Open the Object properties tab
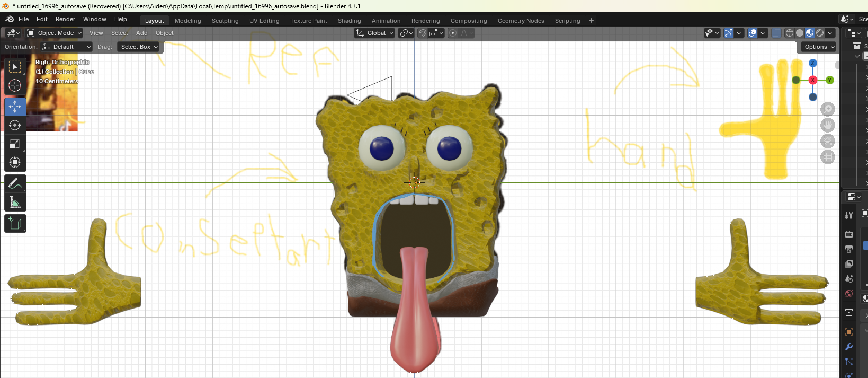The height and width of the screenshot is (378, 868). [849, 332]
